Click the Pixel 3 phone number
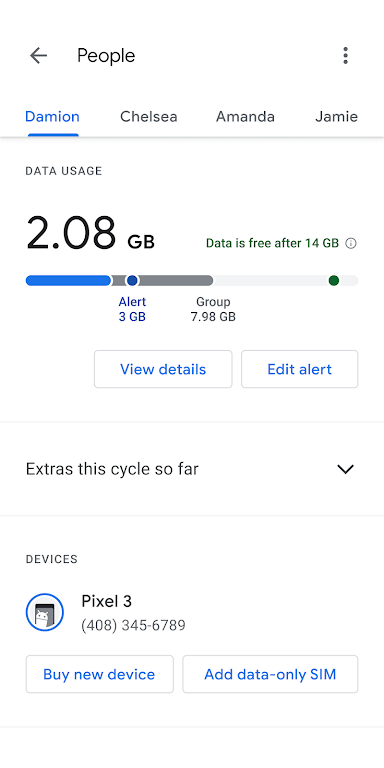This screenshot has height=768, width=384. tap(133, 625)
